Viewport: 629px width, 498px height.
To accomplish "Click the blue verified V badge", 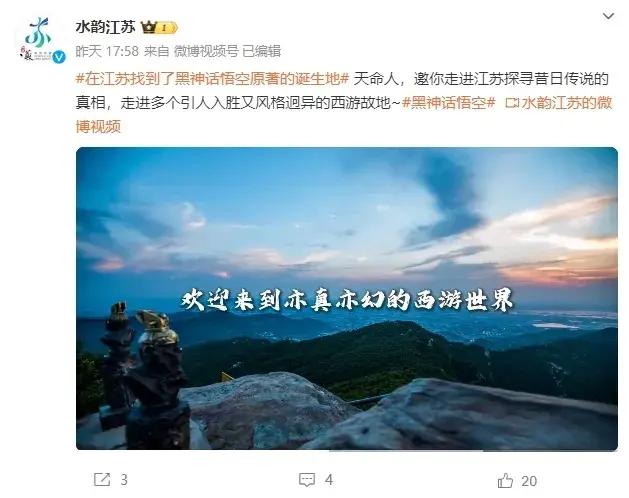I will pos(59,57).
